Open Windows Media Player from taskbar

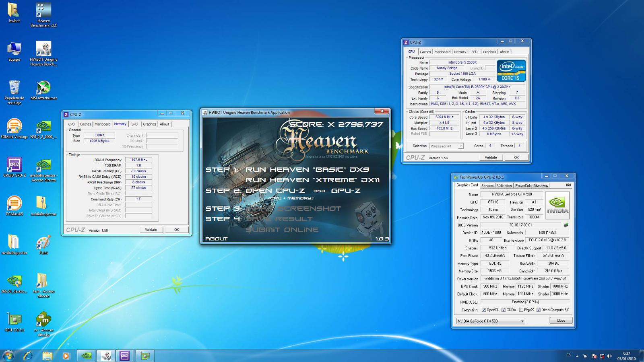66,356
